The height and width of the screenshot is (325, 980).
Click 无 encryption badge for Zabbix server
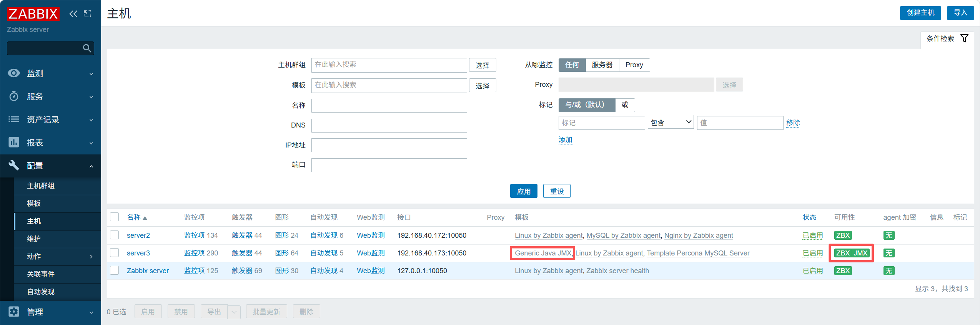[889, 271]
